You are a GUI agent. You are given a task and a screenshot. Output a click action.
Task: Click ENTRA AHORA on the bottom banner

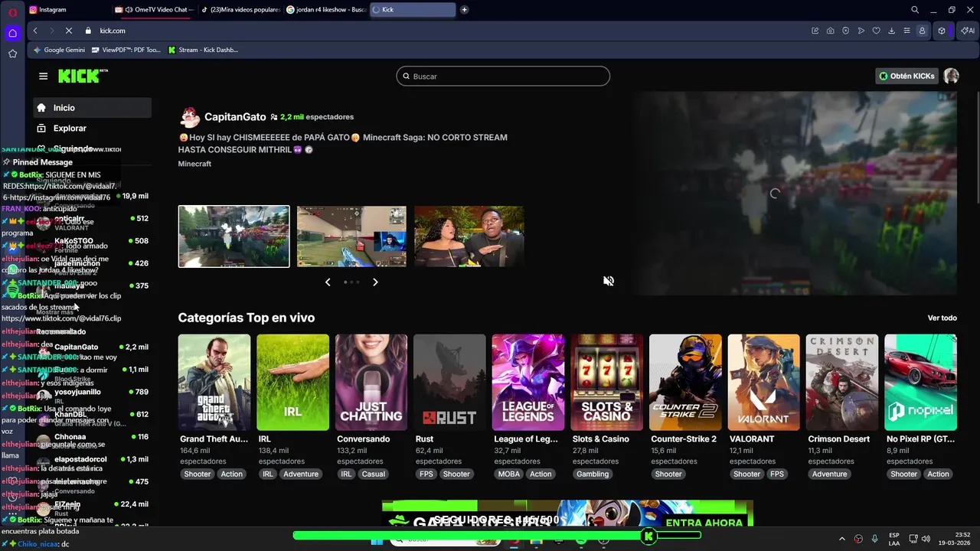(x=704, y=523)
